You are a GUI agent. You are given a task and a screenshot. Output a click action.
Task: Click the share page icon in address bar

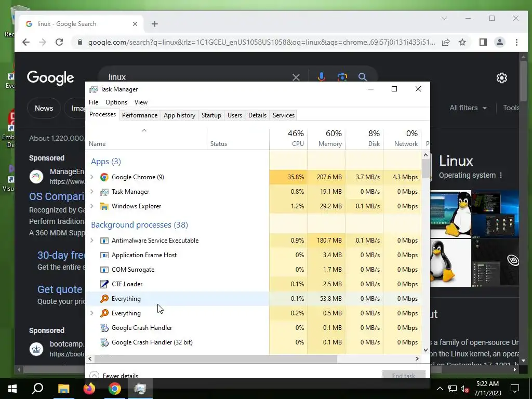pyautogui.click(x=446, y=42)
